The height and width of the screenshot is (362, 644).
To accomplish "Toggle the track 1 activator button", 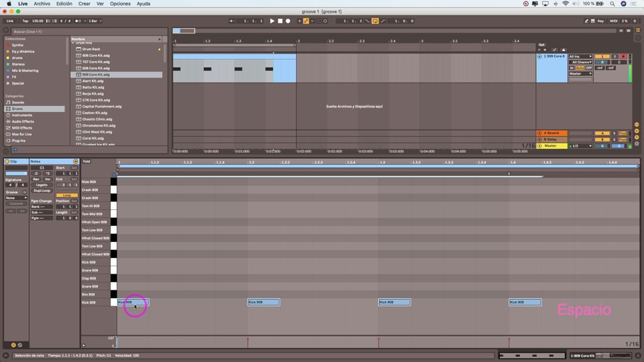I will [602, 56].
